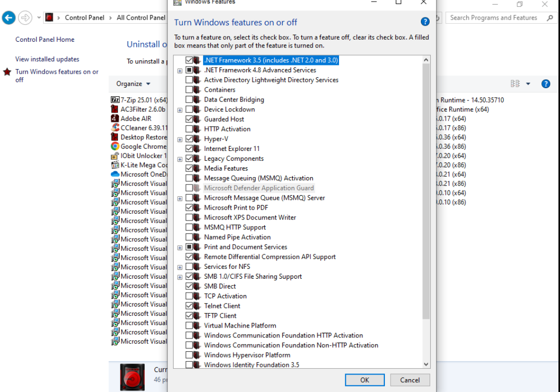This screenshot has height=392, width=560.
Task: Select Named Pipe Activation text
Action: click(237, 237)
